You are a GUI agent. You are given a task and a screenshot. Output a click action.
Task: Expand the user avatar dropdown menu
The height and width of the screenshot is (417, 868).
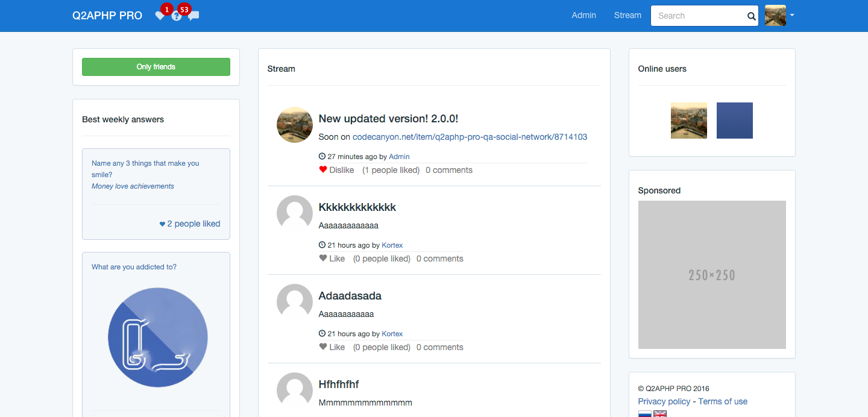pos(779,16)
